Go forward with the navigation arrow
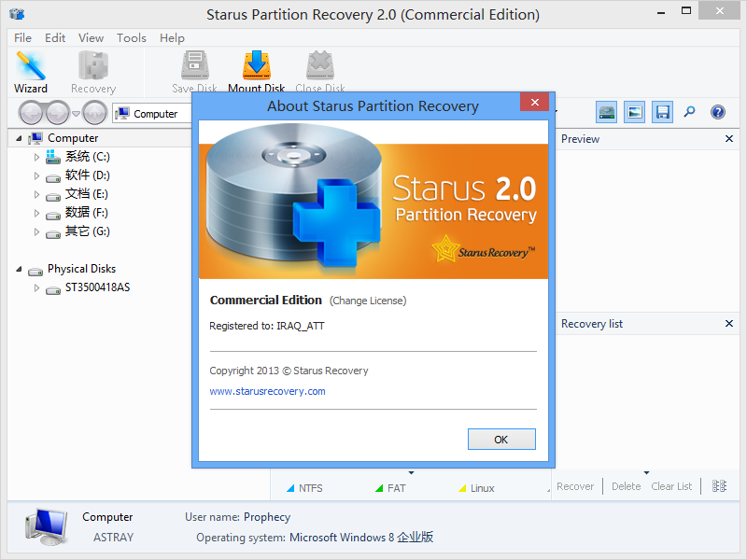Screen dimensions: 747x560 [58, 113]
